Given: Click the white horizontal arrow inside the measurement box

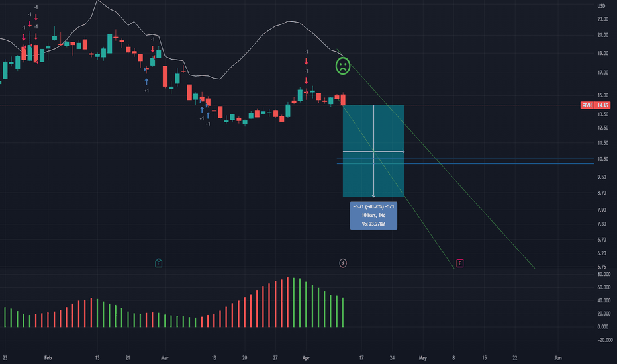Looking at the screenshot, I should click(373, 151).
